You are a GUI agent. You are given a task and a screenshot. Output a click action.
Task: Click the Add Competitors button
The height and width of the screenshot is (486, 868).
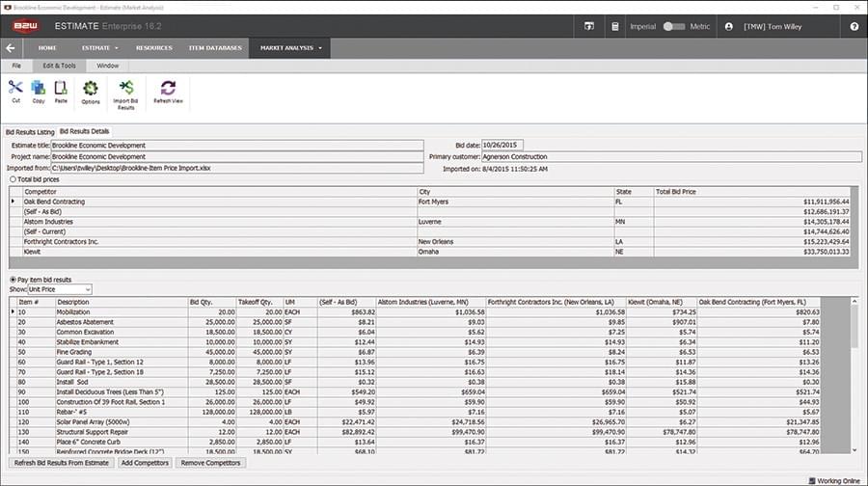coord(147,463)
